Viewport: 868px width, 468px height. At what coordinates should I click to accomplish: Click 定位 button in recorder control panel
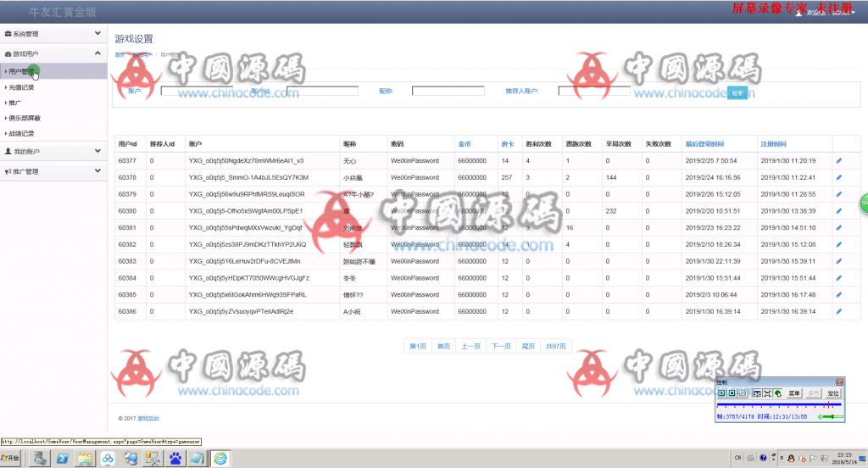(834, 393)
